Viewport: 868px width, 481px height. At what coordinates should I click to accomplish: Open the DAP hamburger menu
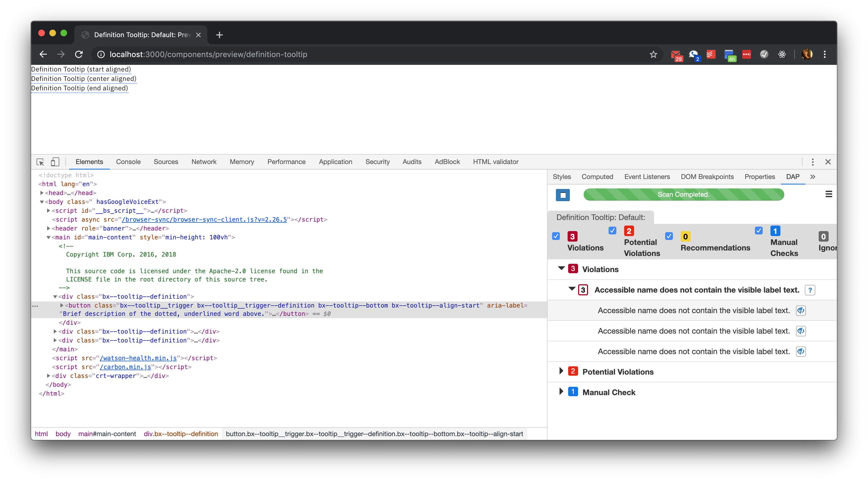(x=829, y=194)
